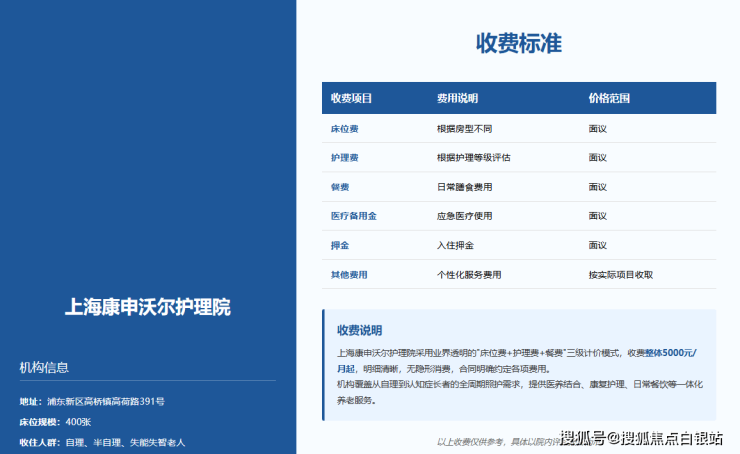This screenshot has width=740, height=454.
Task: Click 面议 in the 医疗备用金 row
Action: point(597,216)
